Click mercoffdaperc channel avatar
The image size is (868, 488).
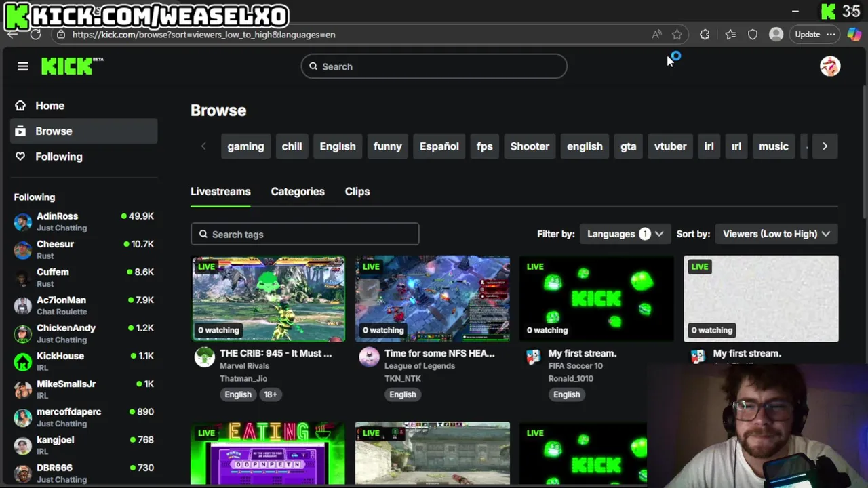click(x=23, y=418)
